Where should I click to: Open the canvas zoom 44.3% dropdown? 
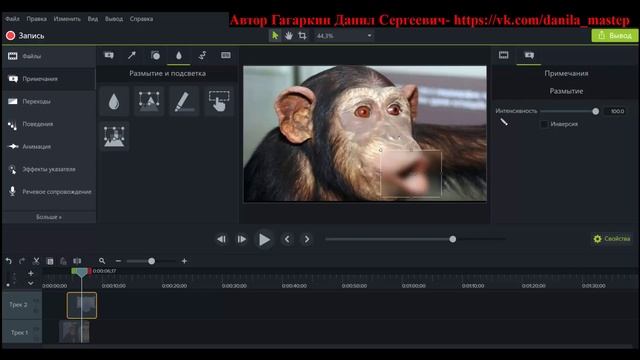pos(344,36)
